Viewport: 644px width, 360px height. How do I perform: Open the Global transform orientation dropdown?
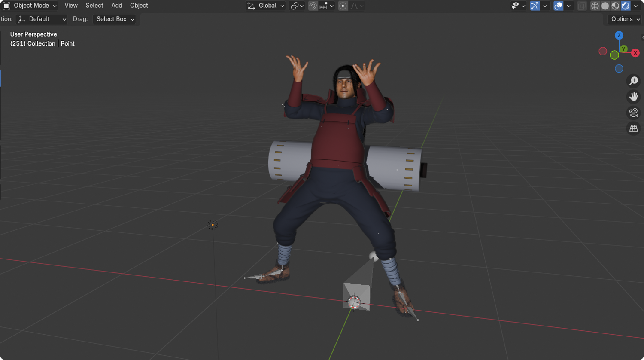[265, 6]
